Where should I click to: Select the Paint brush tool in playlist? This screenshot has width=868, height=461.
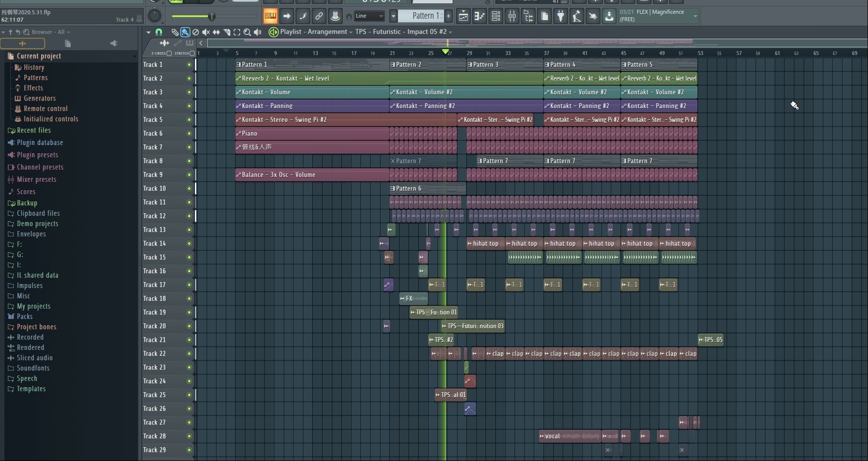(185, 32)
